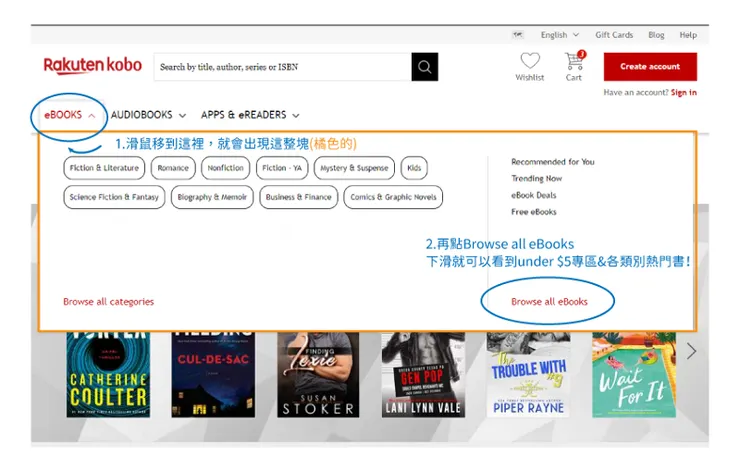The image size is (740, 472).
Task: Open the Blog link
Action: [656, 35]
